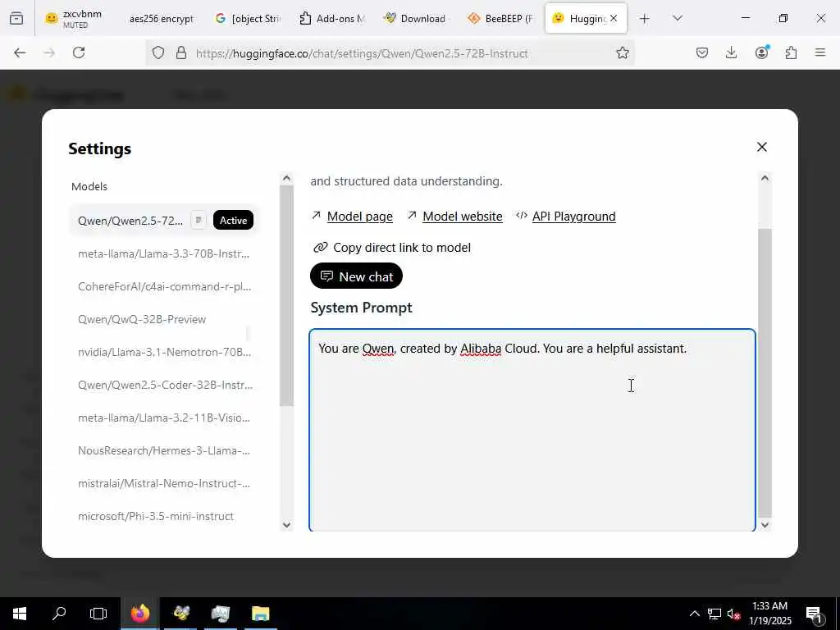Start a New chat
This screenshot has height=630, width=840.
[x=356, y=276]
